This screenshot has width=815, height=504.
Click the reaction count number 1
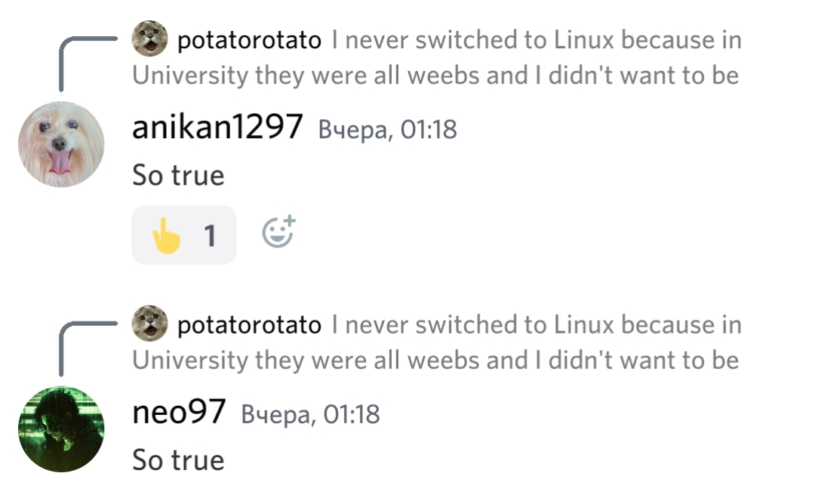pos(210,236)
